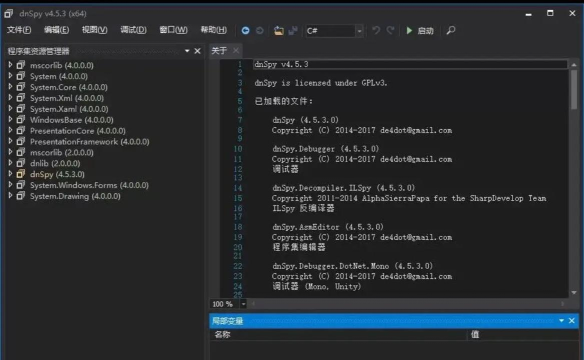Screen dimensions: 584x360
Task: Expand the PresentationFramework (4.0.0.0) node
Action: pyautogui.click(x=10, y=141)
